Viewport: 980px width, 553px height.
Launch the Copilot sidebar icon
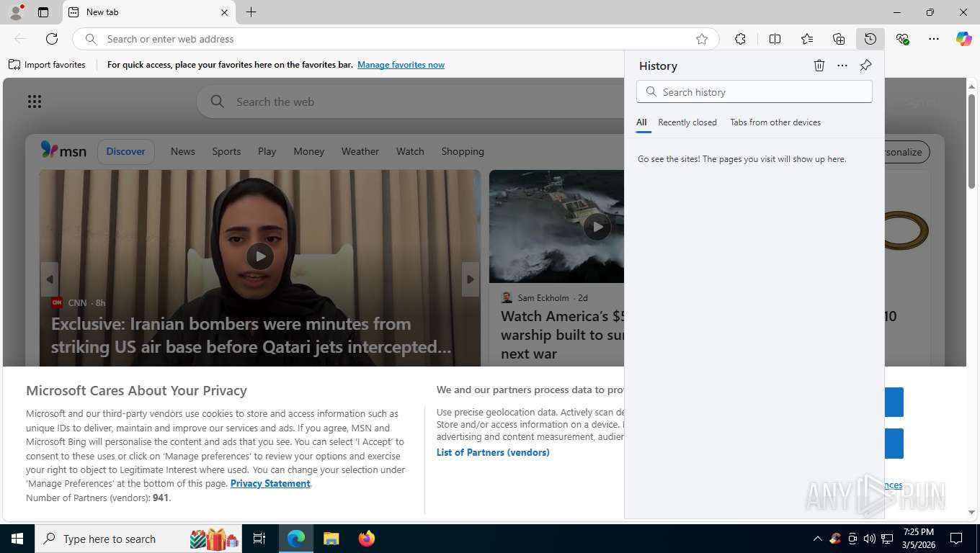tap(964, 39)
